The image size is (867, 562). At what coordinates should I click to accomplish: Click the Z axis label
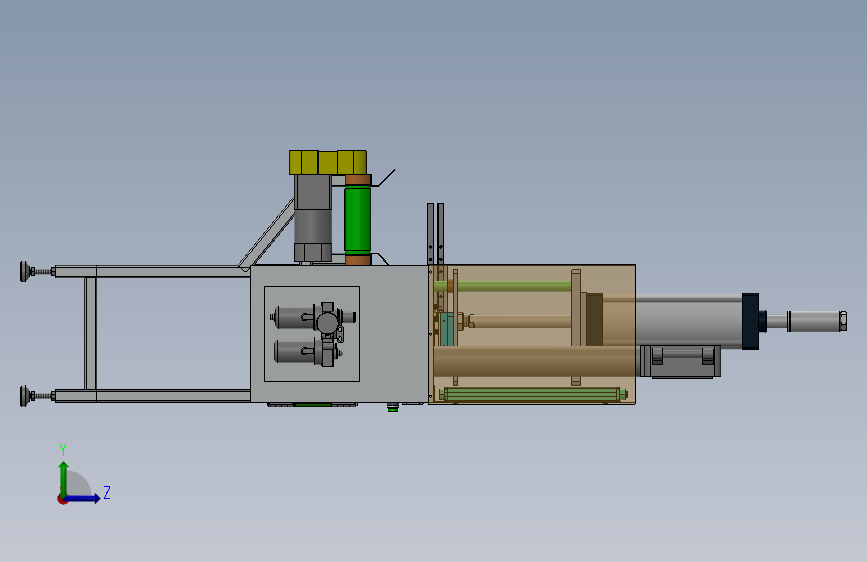point(107,492)
